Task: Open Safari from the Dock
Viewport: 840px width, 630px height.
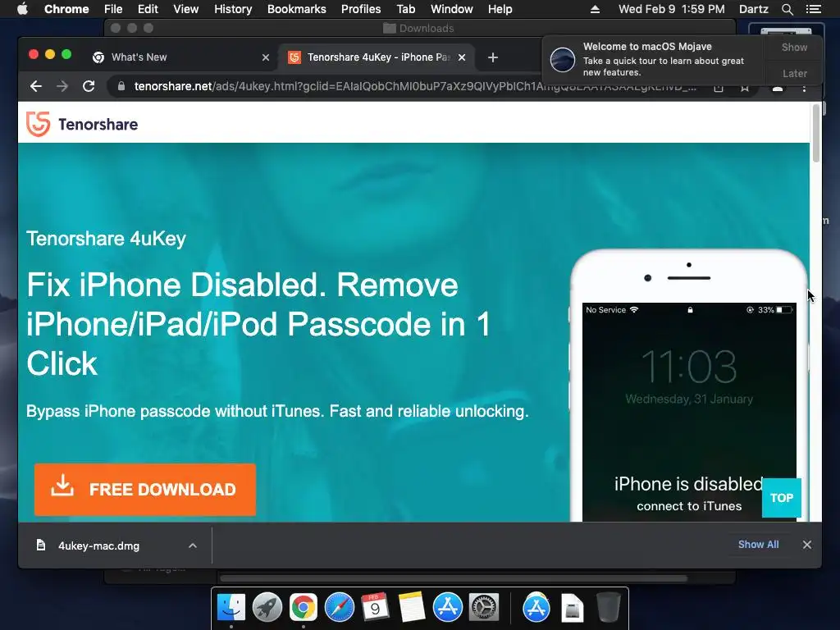Action: [x=339, y=608]
